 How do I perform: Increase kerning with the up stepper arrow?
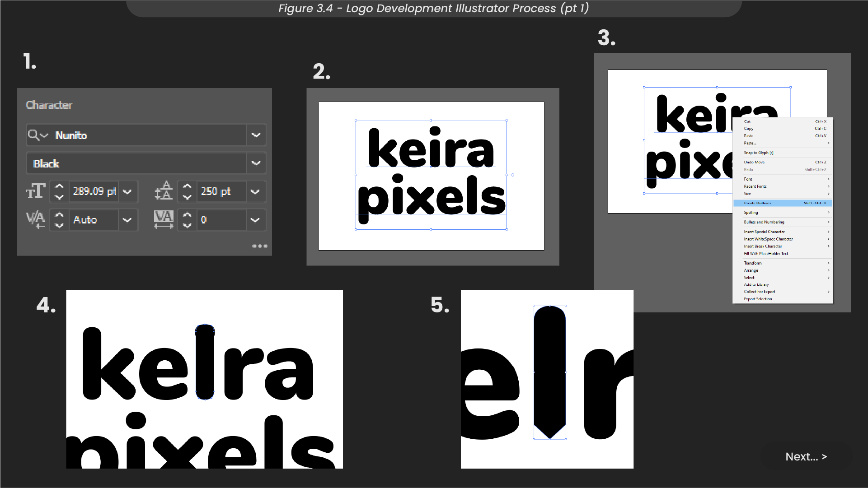tap(59, 215)
